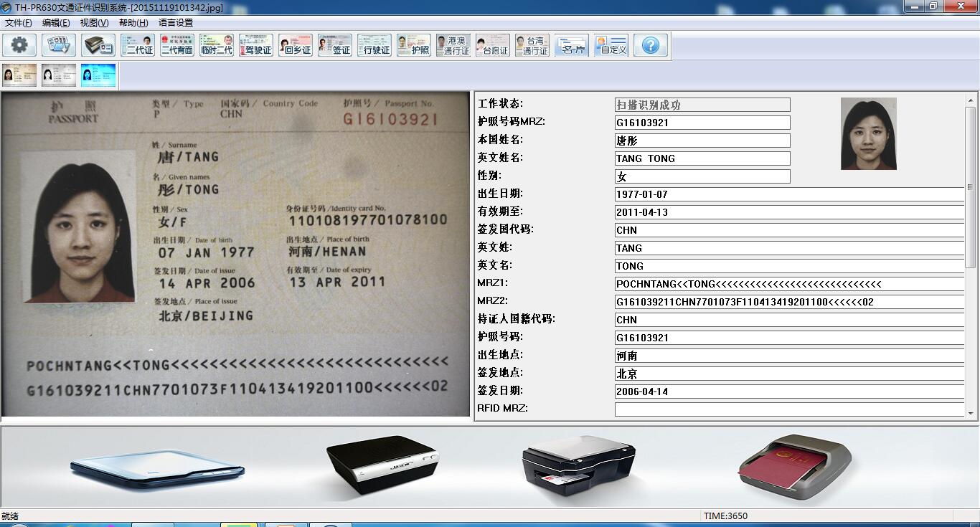Click the Help question mark button
This screenshot has width=980, height=527.
tap(650, 44)
